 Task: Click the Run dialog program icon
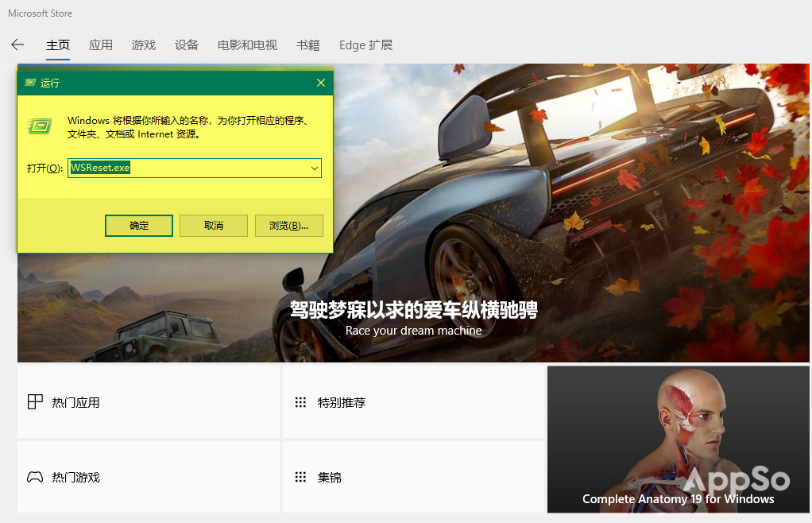39,126
